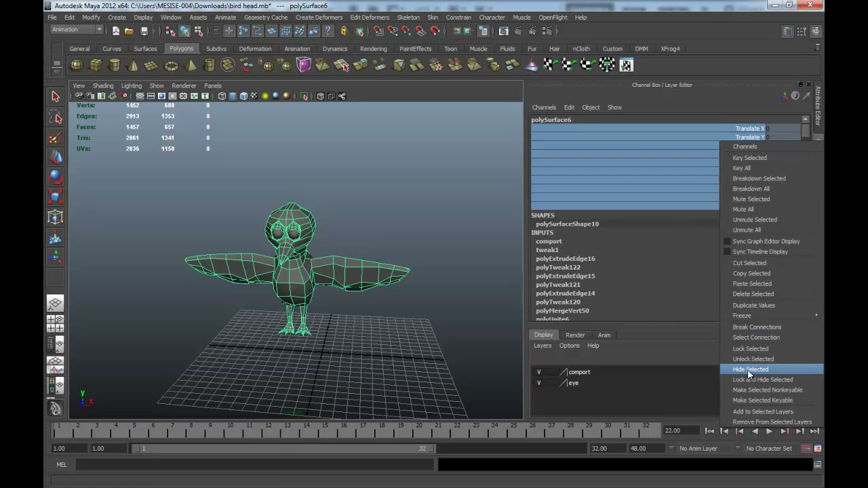The height and width of the screenshot is (488, 868).
Task: Open the UV Texture Editor shelf icon
Action: click(x=626, y=65)
